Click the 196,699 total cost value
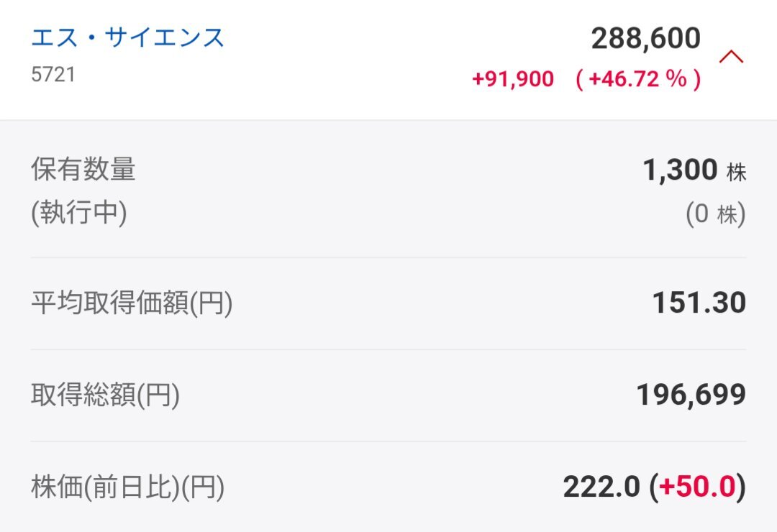The width and height of the screenshot is (777, 532). (x=691, y=395)
